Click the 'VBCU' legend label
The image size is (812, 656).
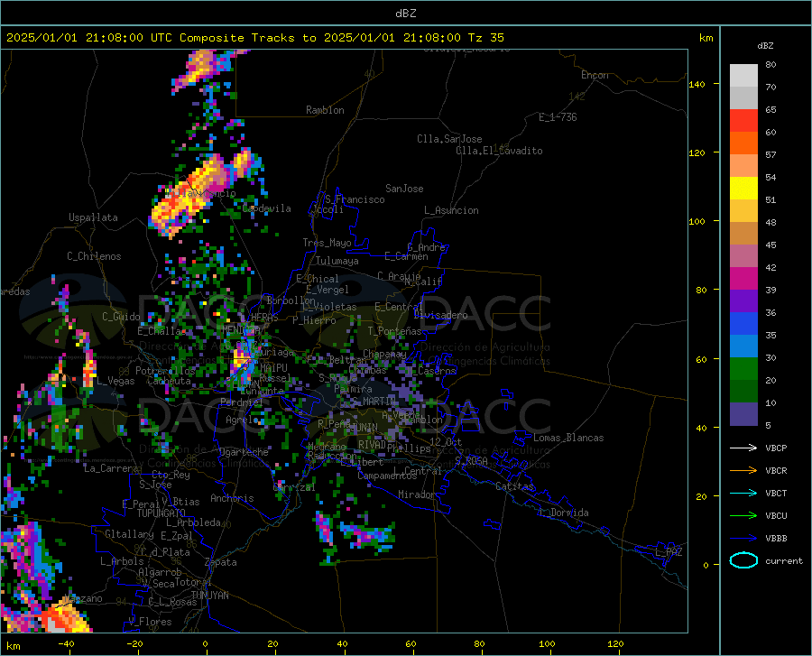[776, 516]
